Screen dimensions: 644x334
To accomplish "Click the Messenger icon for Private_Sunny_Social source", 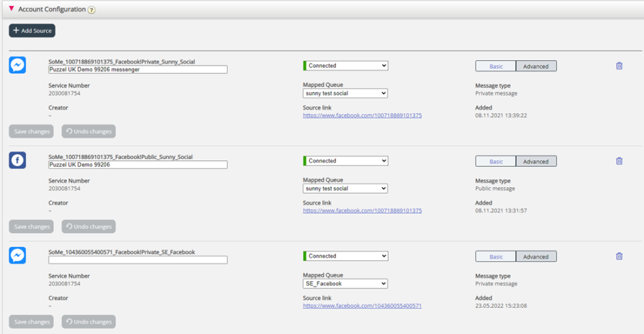I will click(17, 65).
